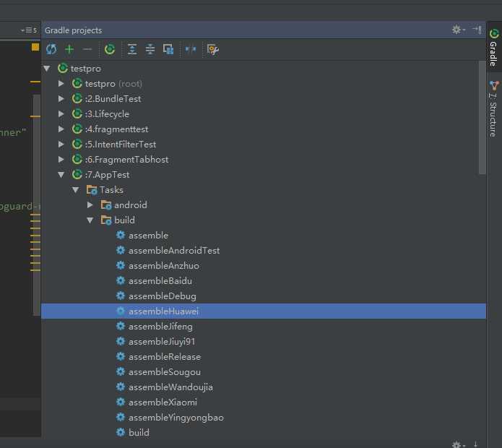502x448 pixels.
Task: Click the Tasks folder icon
Action: coord(92,190)
